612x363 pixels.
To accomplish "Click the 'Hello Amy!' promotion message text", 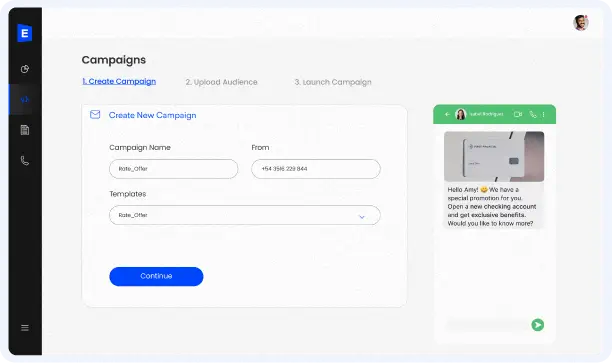I will pyautogui.click(x=492, y=206).
